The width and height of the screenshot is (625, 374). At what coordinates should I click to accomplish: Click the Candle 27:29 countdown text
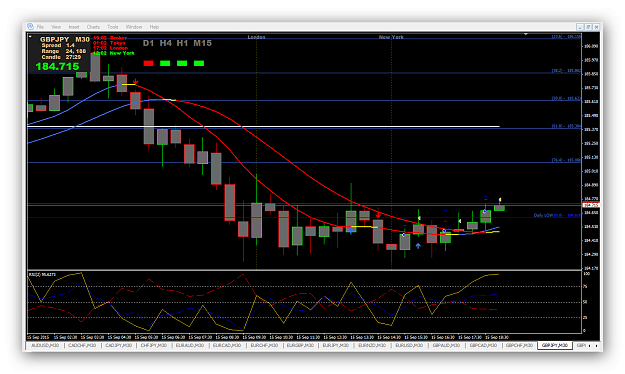point(61,57)
